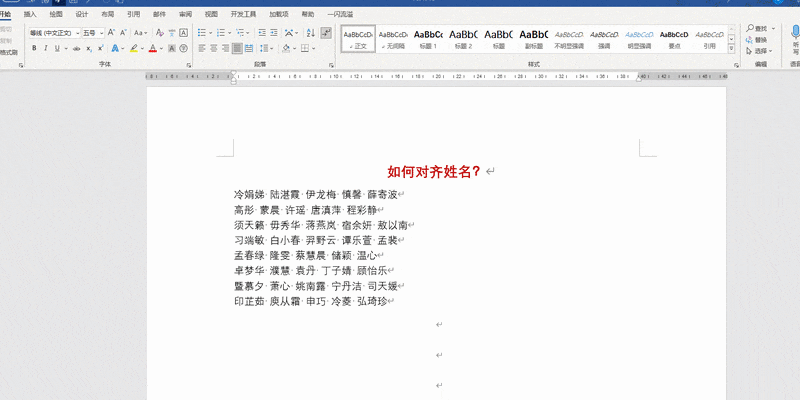
Task: Click the align right icon
Action: click(x=225, y=48)
